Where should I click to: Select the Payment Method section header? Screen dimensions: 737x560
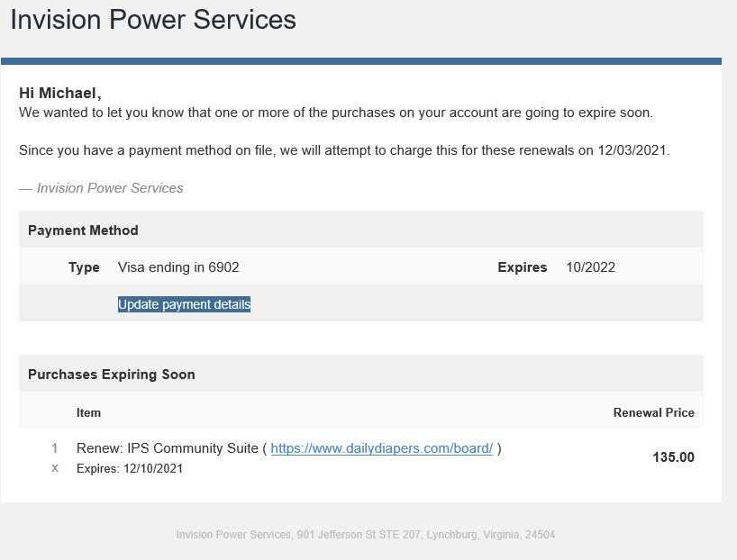point(83,230)
